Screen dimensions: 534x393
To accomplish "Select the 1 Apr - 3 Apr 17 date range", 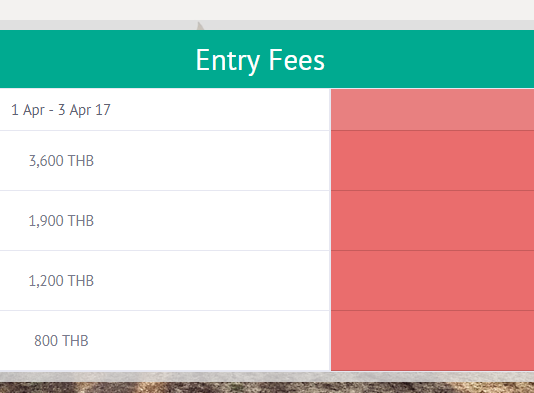I will click(x=61, y=110).
